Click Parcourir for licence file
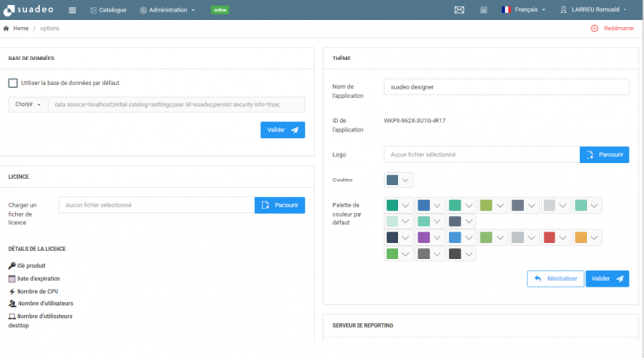The width and height of the screenshot is (644, 358). pyautogui.click(x=280, y=205)
